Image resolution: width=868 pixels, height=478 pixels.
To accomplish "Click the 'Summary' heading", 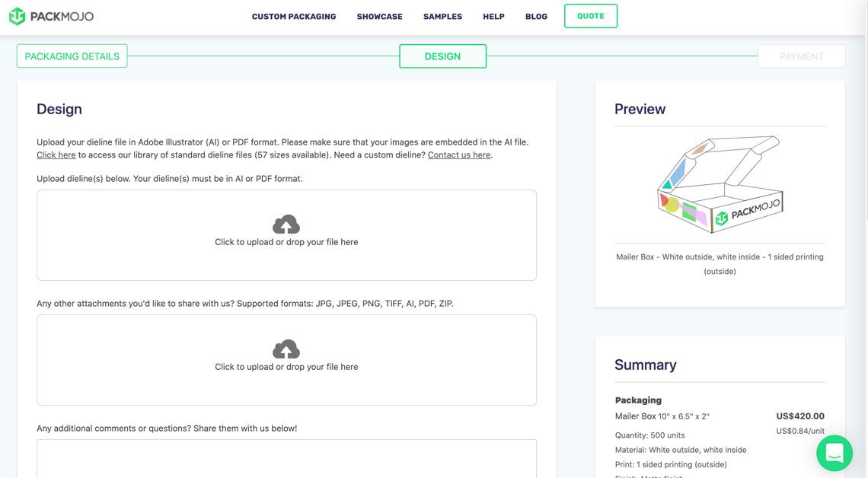I will (646, 365).
